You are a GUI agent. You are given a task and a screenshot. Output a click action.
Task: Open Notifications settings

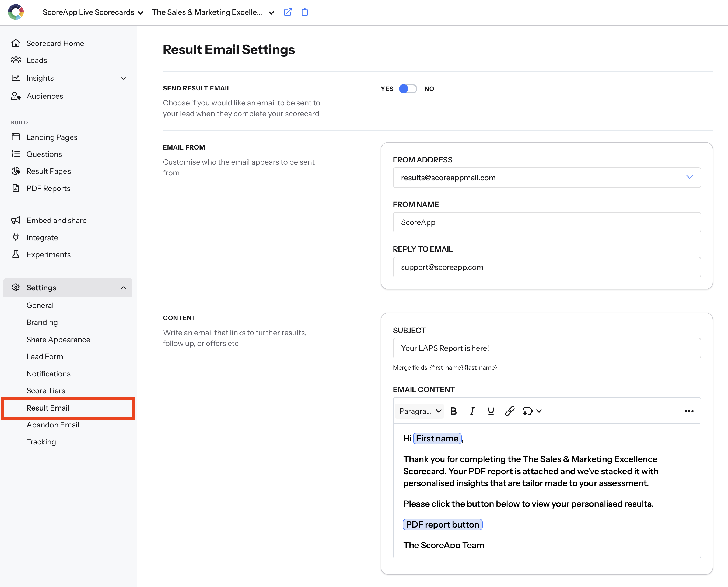[x=48, y=373]
